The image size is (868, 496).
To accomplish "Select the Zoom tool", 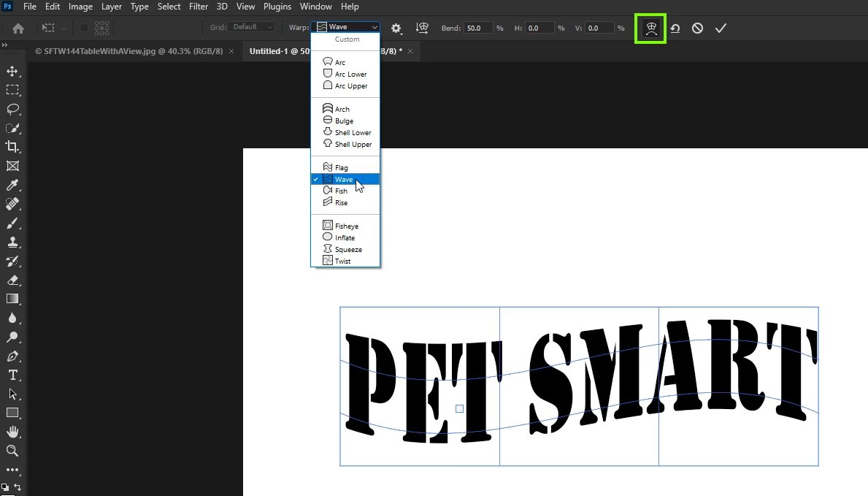I will coord(12,451).
